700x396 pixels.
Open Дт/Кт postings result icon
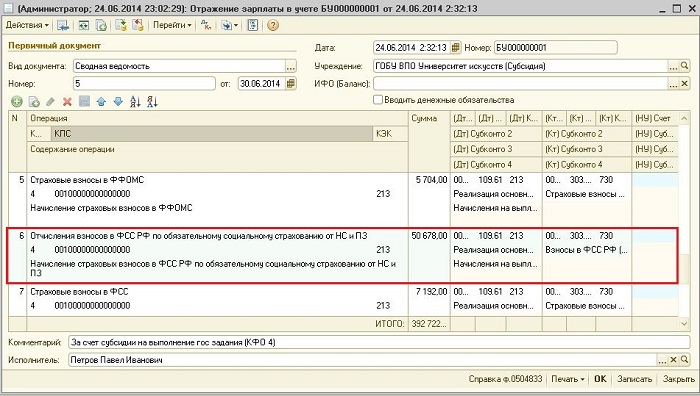[206, 25]
